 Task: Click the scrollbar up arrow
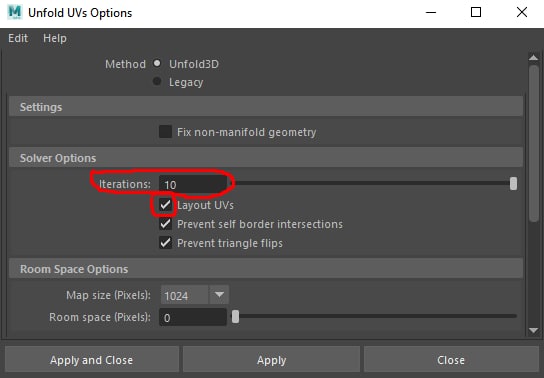534,58
